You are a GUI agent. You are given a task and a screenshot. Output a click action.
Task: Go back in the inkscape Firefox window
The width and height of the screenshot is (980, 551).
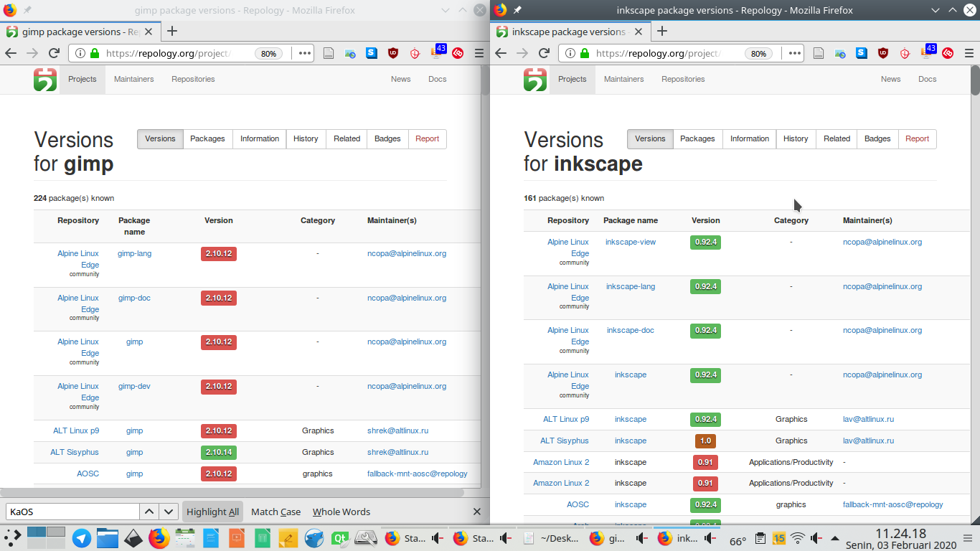click(x=501, y=53)
